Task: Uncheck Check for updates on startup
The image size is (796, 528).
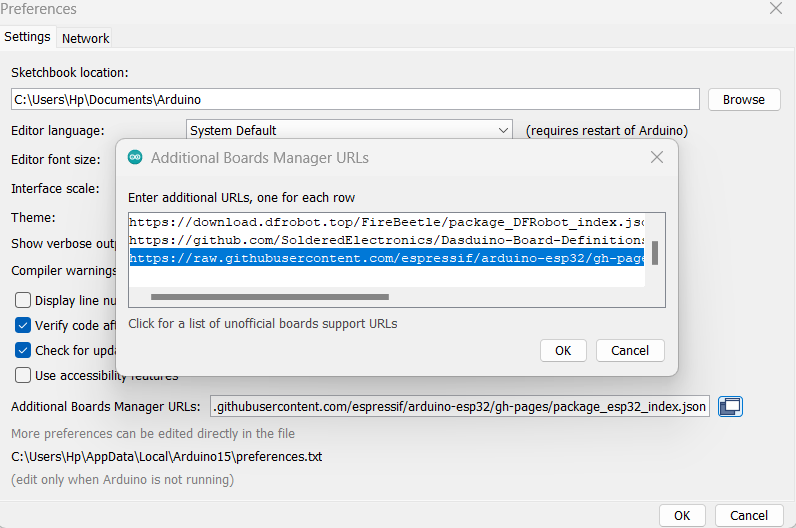Action: pos(23,350)
